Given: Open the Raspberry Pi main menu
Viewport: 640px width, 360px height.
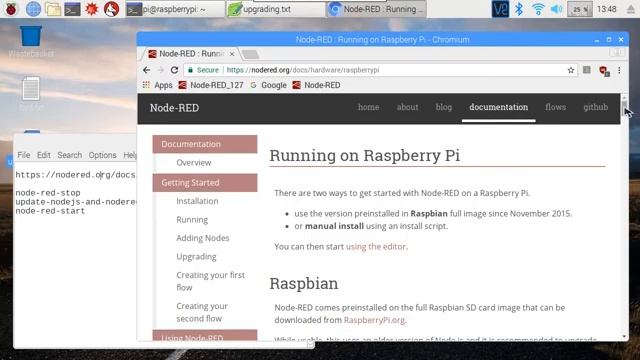Looking at the screenshot, I should click(11, 9).
